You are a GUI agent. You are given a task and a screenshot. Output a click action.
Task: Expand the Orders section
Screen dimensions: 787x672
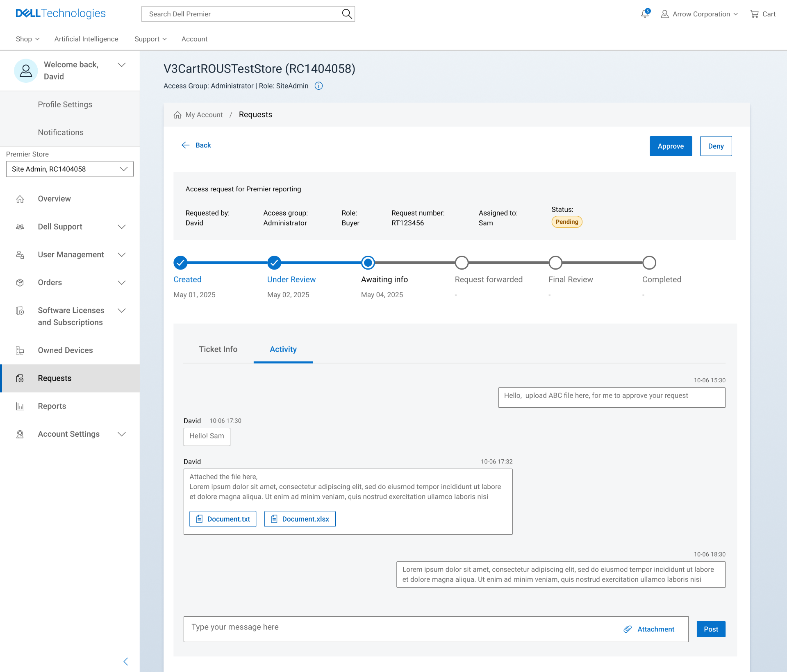(122, 282)
